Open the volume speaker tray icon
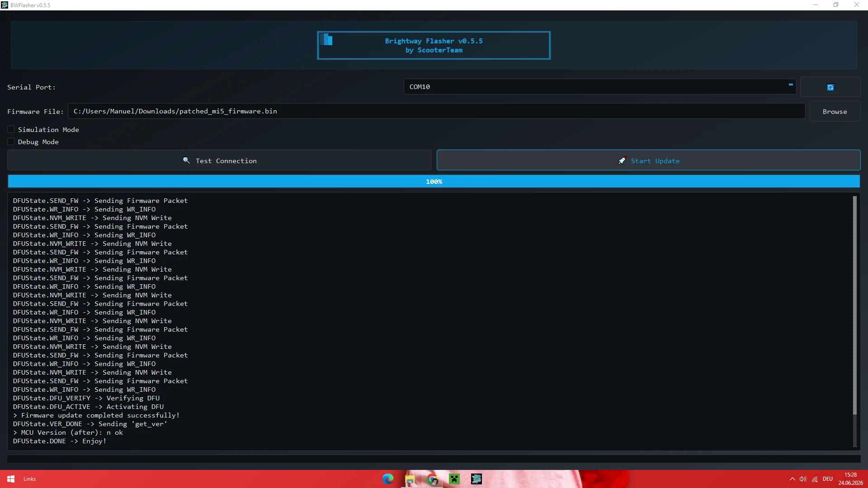The height and width of the screenshot is (488, 868). click(803, 479)
